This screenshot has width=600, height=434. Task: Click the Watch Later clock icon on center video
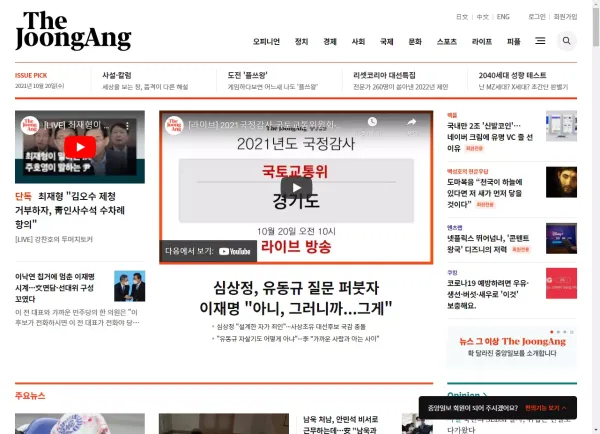[x=372, y=122]
